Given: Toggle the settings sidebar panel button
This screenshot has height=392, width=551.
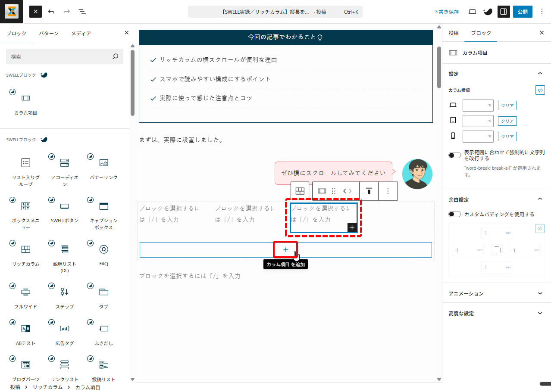Looking at the screenshot, I should pos(503,12).
